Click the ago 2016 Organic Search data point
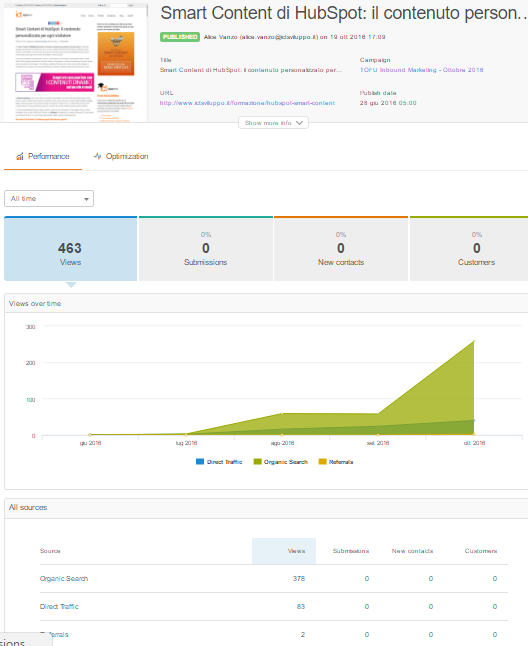This screenshot has width=528, height=646. 282,413
